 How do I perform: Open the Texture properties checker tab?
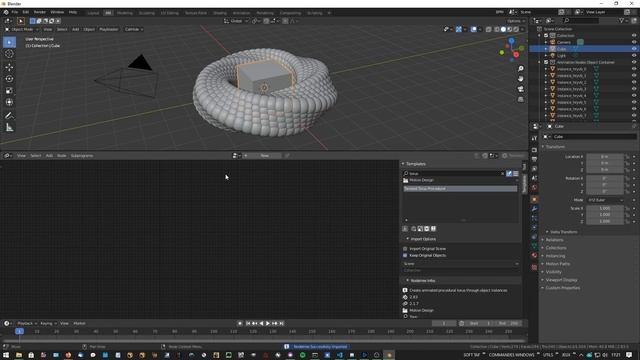click(x=534, y=267)
